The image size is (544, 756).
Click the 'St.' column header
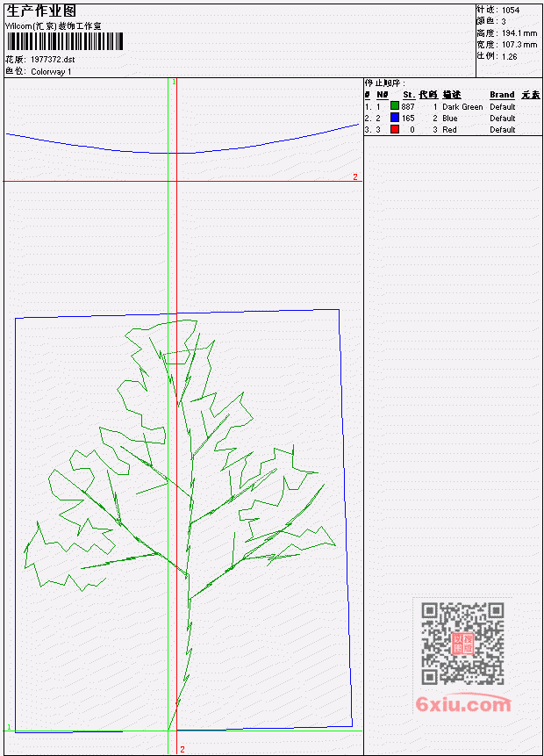coord(409,95)
